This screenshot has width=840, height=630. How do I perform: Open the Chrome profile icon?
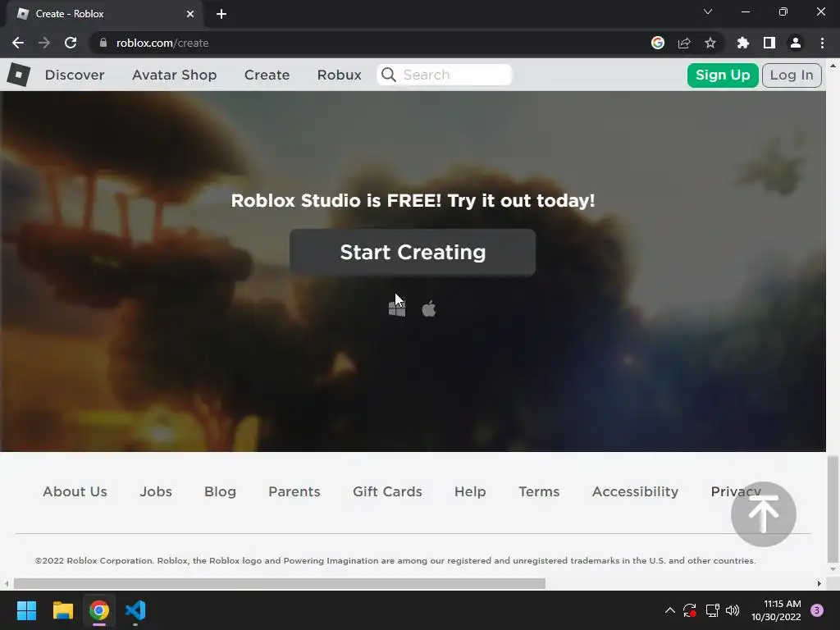click(x=796, y=43)
